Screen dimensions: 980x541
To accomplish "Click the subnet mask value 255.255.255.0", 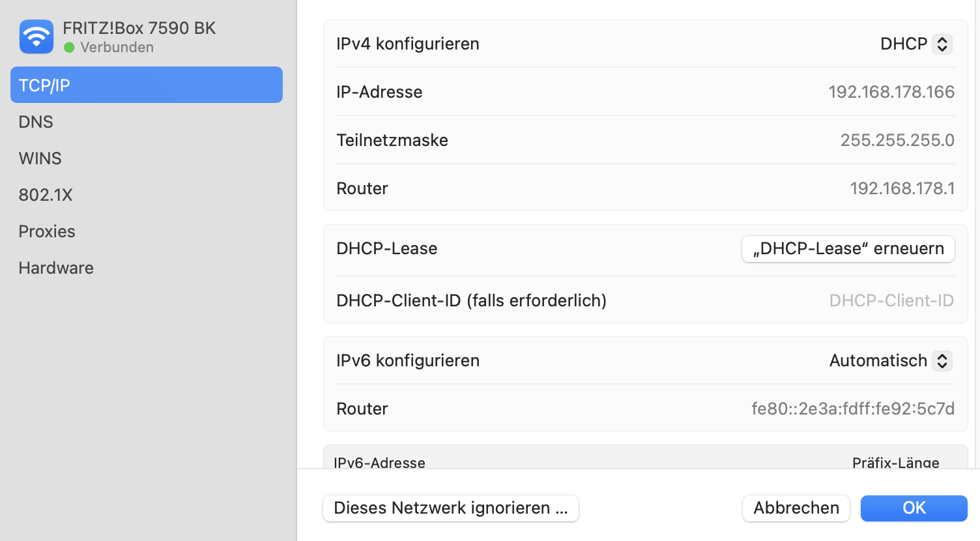I will coord(897,140).
